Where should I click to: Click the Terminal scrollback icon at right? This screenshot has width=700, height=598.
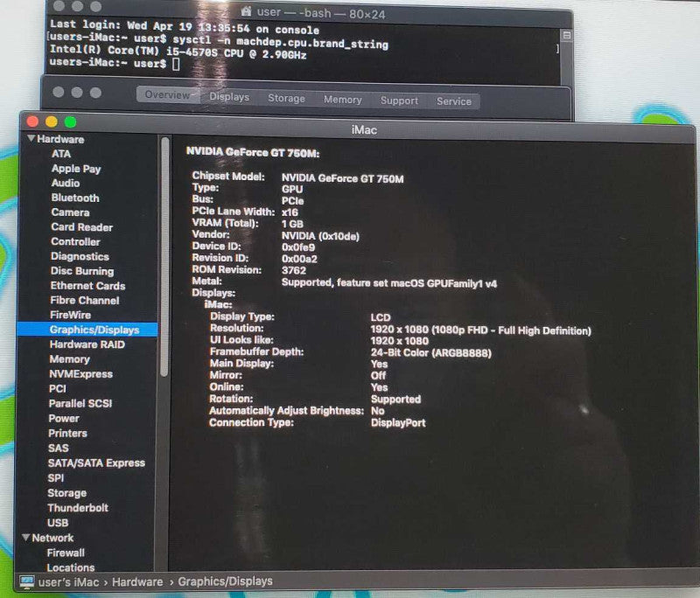click(566, 35)
